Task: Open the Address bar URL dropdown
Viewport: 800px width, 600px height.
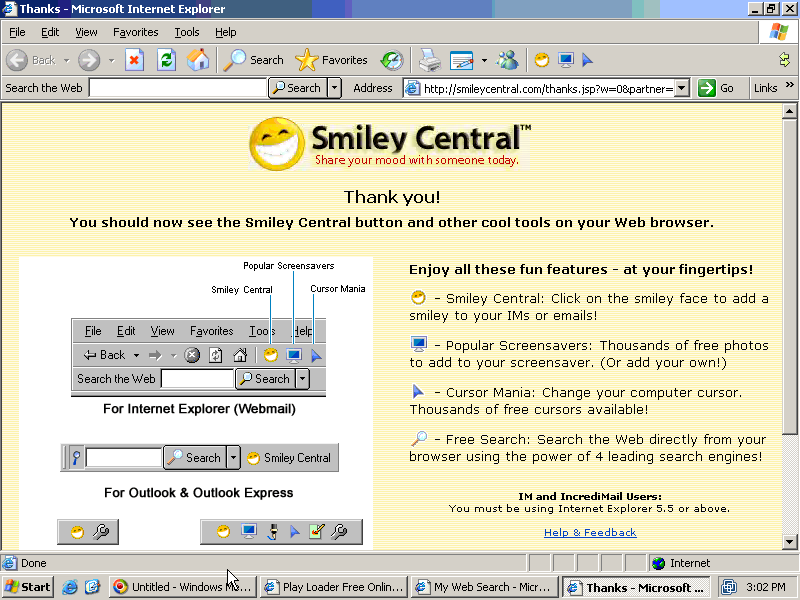Action: coord(682,88)
